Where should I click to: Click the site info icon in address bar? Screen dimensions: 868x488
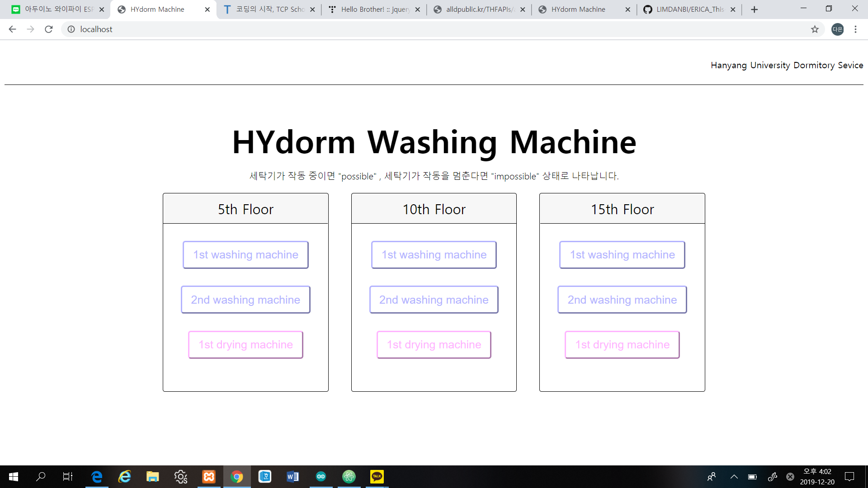[x=71, y=29]
